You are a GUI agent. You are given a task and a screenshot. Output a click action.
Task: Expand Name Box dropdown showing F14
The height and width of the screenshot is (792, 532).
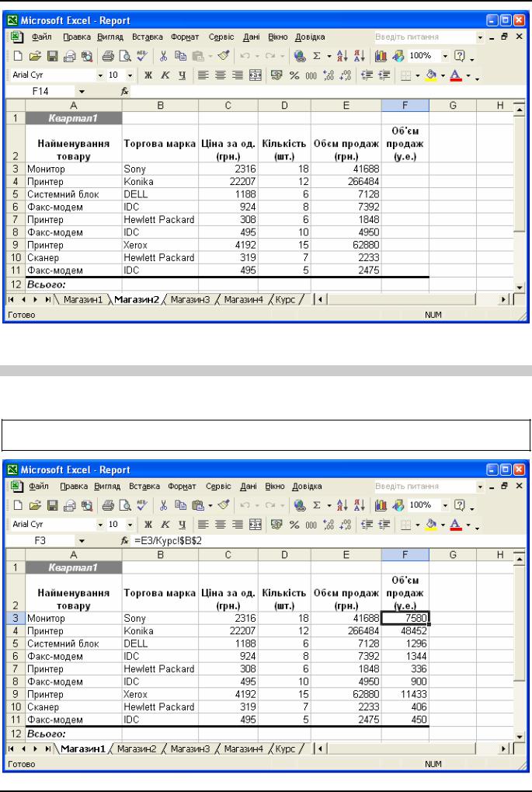click(82, 92)
